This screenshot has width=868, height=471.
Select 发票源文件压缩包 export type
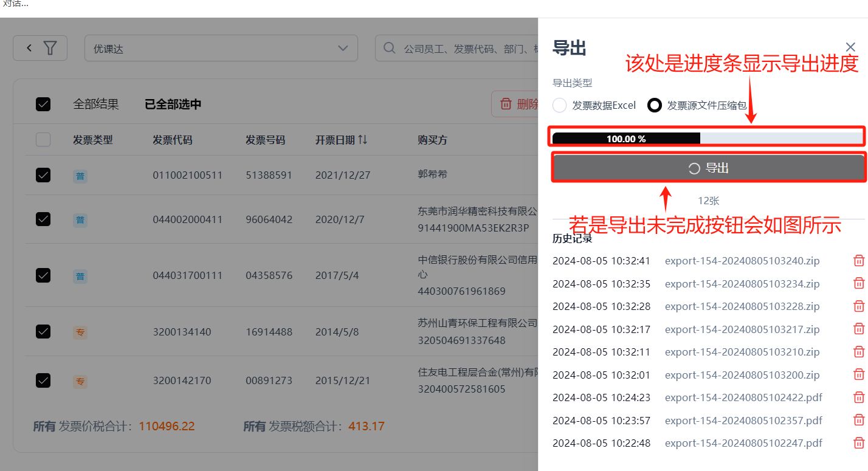tap(654, 105)
